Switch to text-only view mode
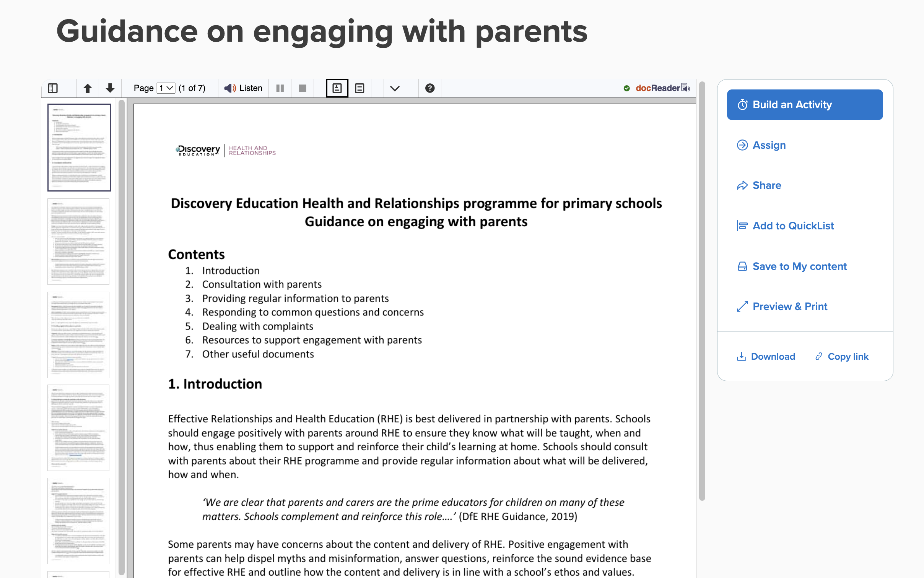 [360, 88]
